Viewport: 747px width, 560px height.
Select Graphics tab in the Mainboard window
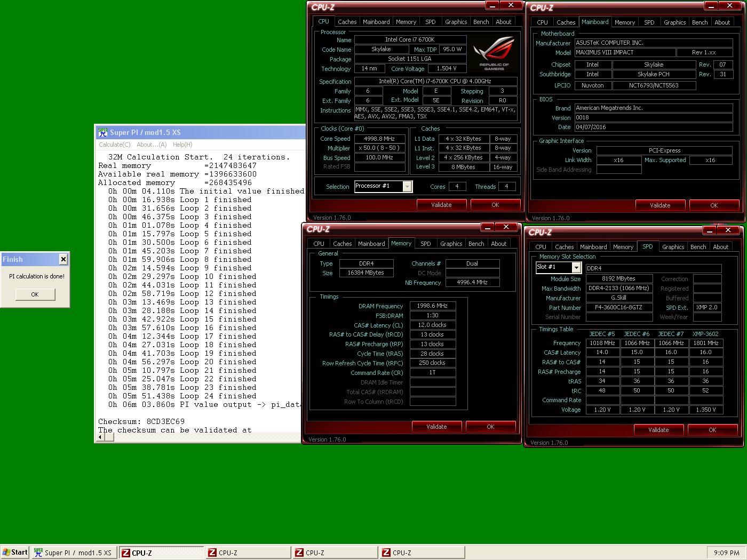(x=674, y=22)
